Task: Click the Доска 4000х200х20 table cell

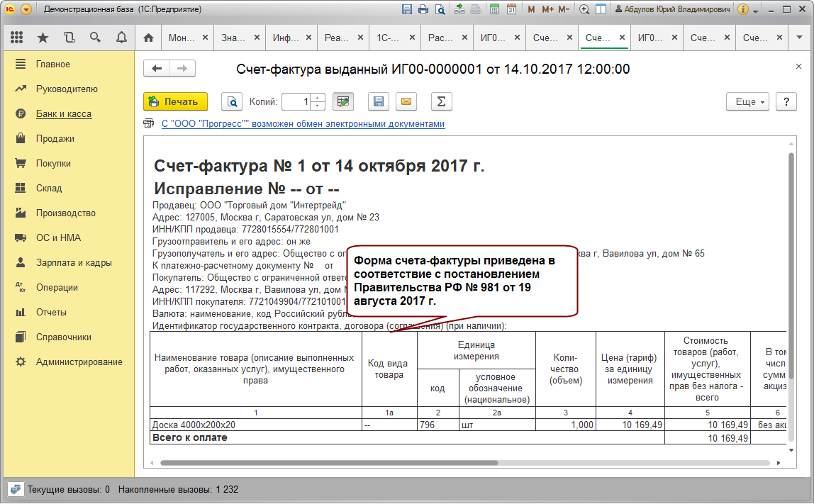Action: point(255,425)
